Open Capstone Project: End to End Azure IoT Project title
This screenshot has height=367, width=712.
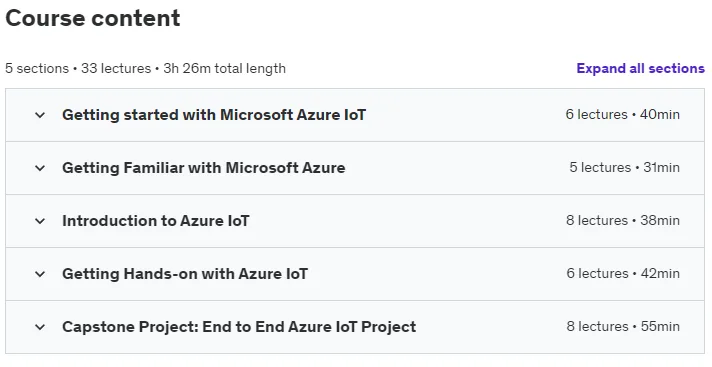[239, 327]
